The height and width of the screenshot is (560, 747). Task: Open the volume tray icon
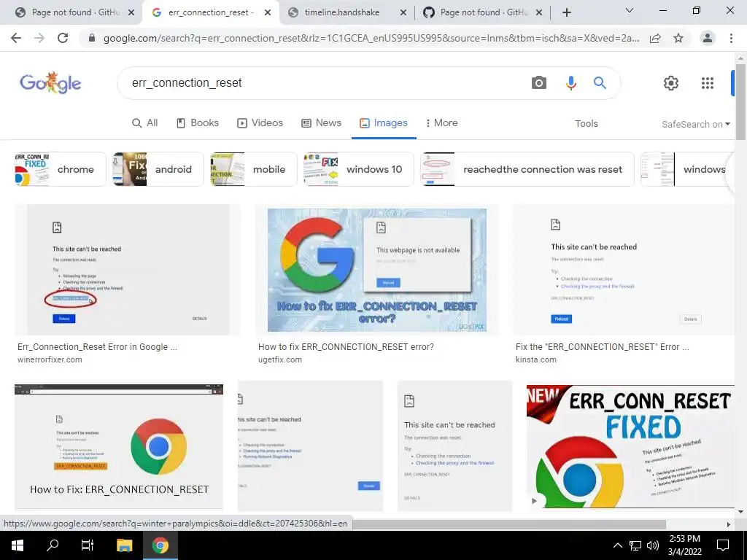click(x=653, y=545)
